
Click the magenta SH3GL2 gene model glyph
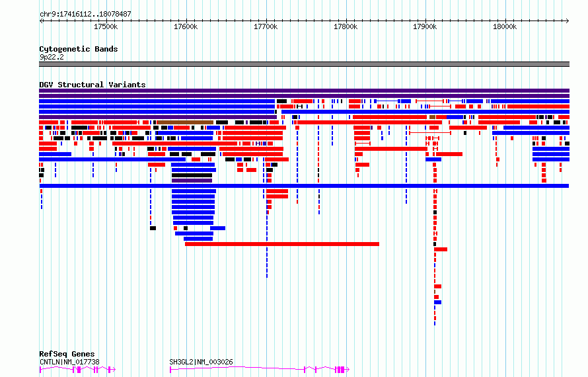(260, 370)
